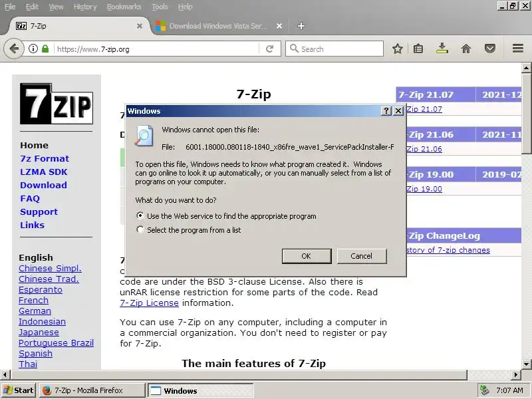The image size is (532, 399).
Task: Switch language to German
Action: tap(35, 311)
